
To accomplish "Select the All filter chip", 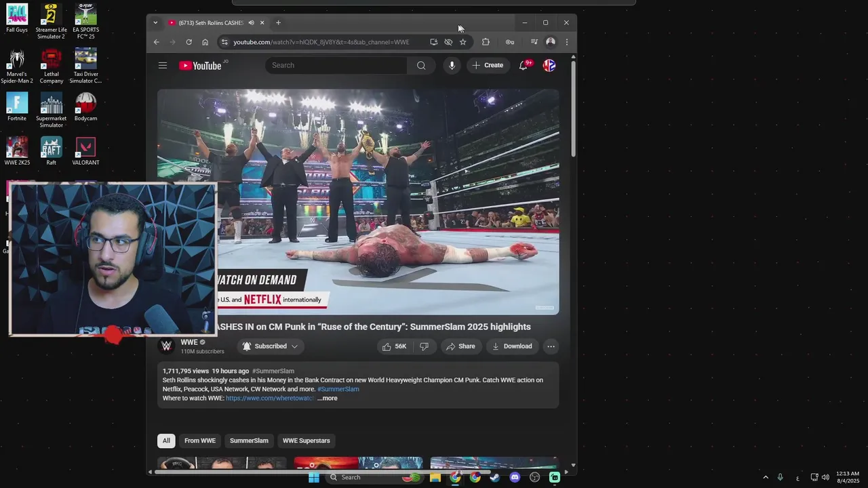I will pyautogui.click(x=166, y=441).
